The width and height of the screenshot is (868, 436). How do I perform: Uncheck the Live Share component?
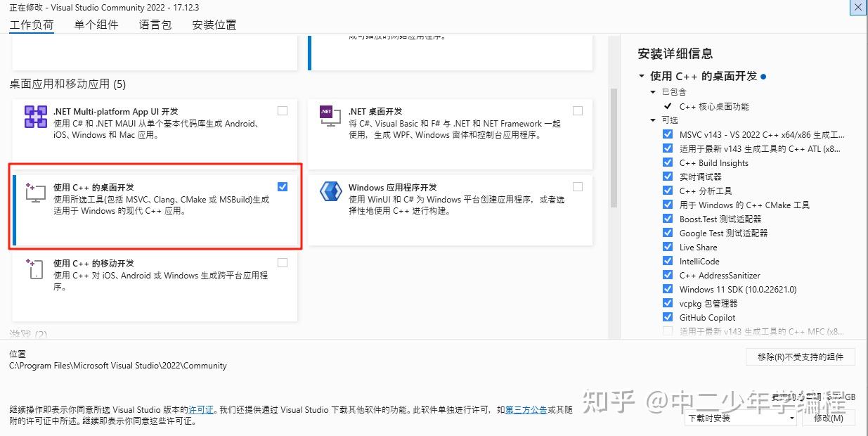pyautogui.click(x=667, y=246)
